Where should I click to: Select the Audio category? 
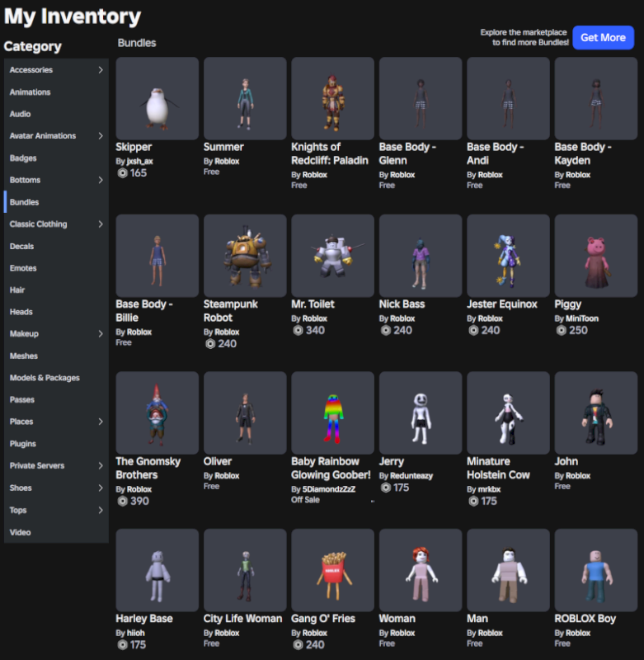point(56,114)
